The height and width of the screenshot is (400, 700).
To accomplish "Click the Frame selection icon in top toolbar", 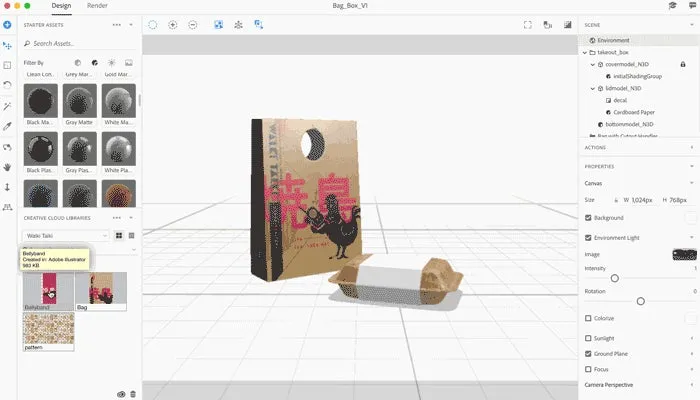I will pos(258,25).
